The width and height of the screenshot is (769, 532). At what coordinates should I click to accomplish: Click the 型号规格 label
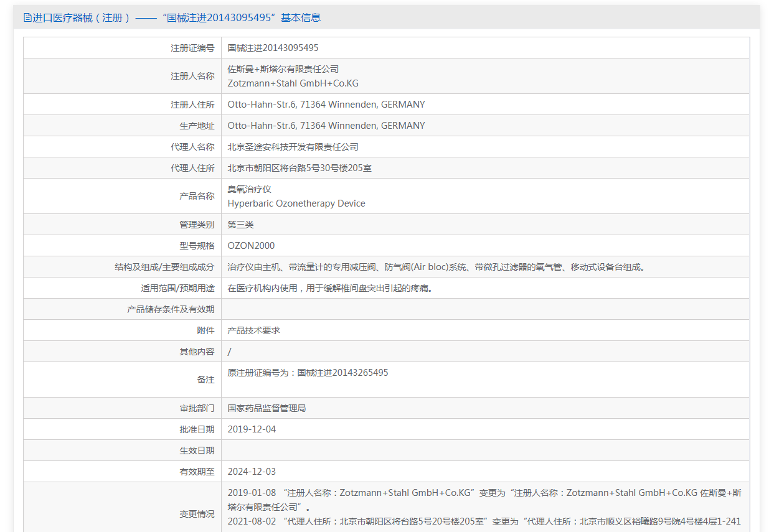pyautogui.click(x=197, y=246)
